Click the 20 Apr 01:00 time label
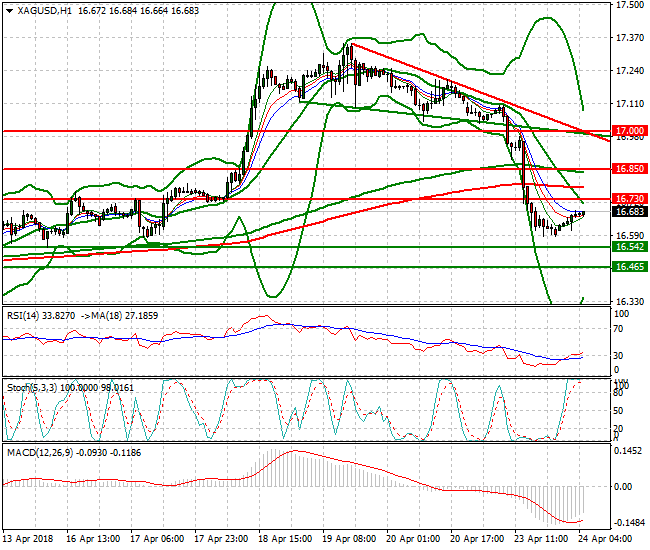Viewport: 650px width, 550px height. (x=413, y=539)
